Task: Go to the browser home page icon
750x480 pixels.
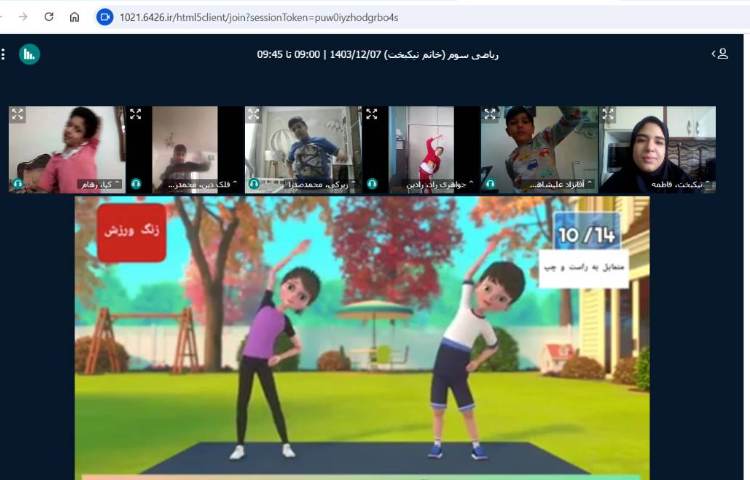Action: [75, 17]
